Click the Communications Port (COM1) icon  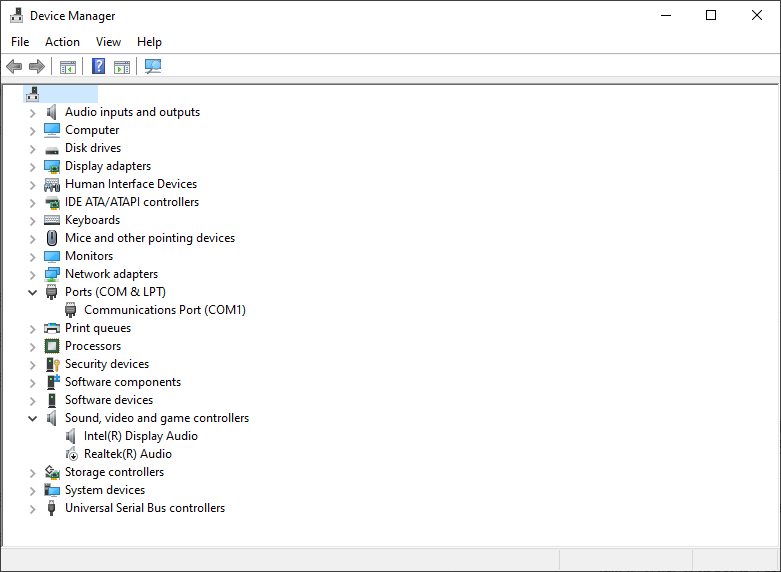(72, 310)
